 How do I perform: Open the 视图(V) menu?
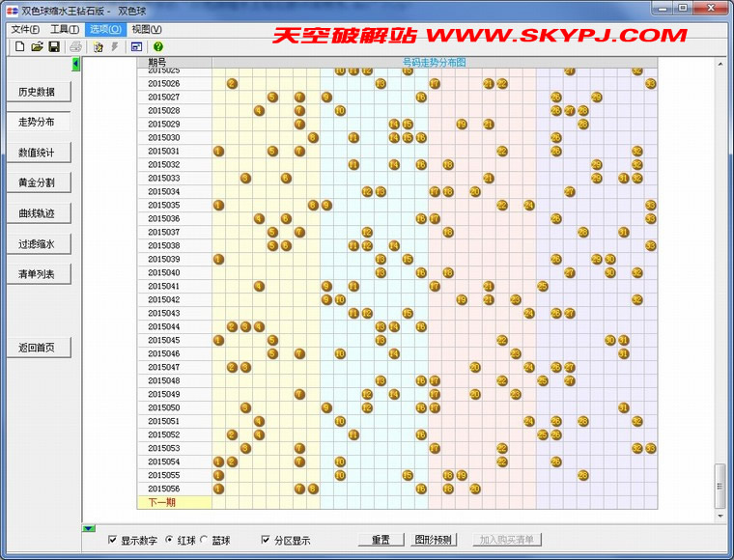coord(146,29)
